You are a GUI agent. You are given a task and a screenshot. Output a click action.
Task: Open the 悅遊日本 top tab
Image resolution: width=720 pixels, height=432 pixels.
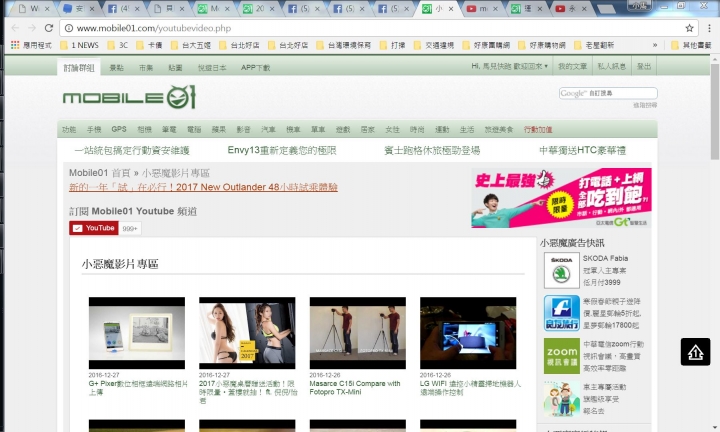(212, 67)
